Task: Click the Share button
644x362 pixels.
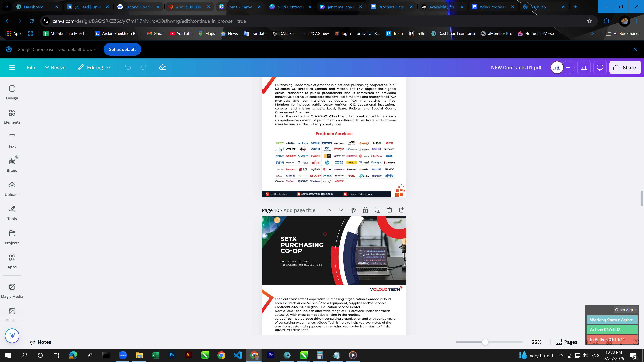Action: pos(625,67)
